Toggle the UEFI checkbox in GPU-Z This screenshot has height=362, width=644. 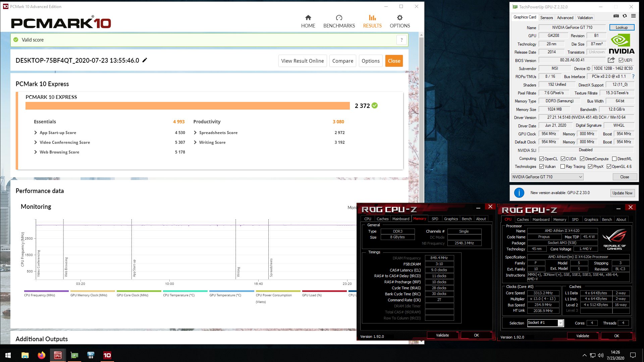(621, 60)
